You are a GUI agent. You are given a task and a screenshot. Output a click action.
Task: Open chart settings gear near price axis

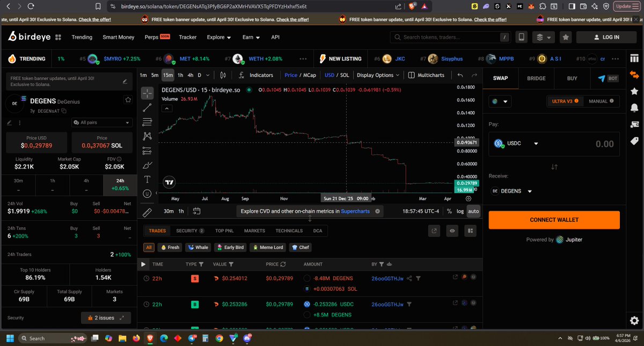(469, 198)
